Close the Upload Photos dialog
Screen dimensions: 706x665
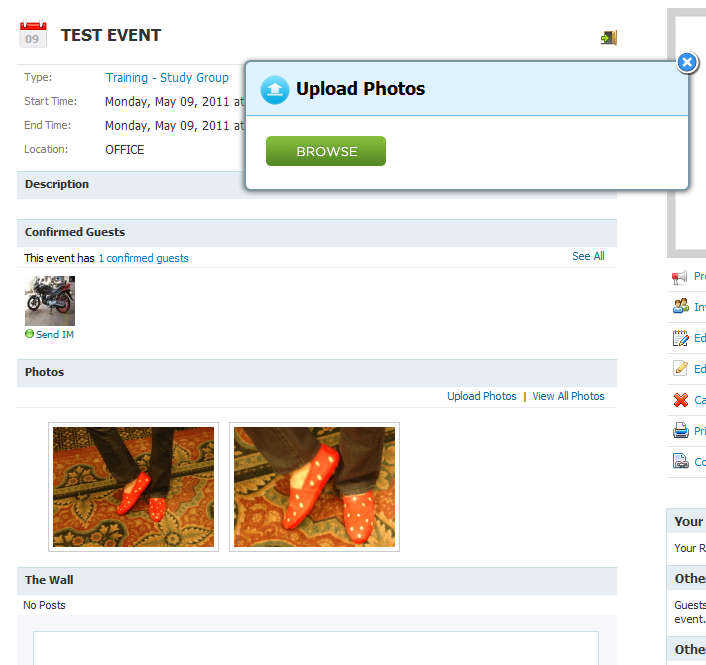[x=687, y=63]
